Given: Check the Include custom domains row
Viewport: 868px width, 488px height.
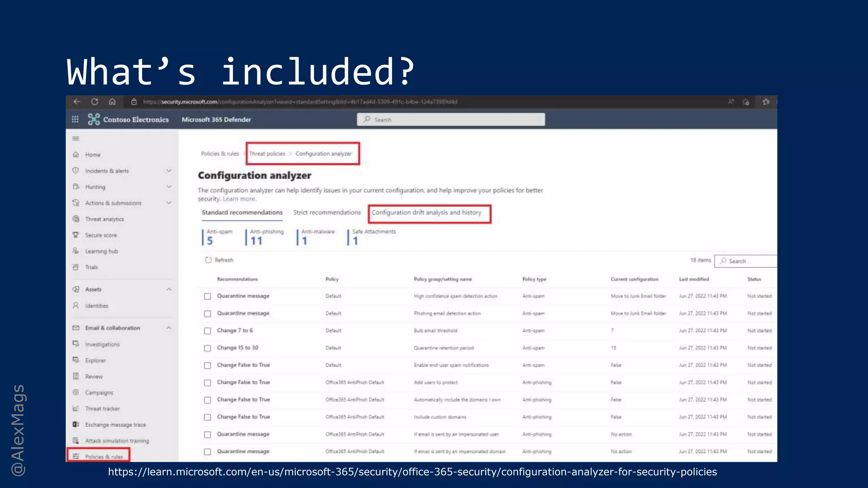Looking at the screenshot, I should point(207,418).
